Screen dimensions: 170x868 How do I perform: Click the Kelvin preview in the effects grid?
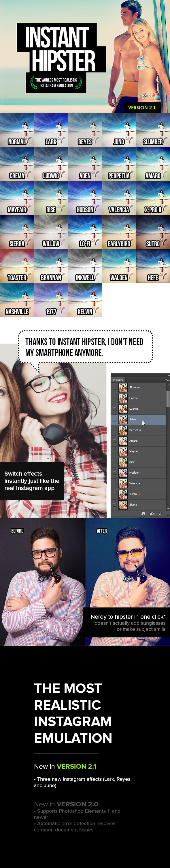click(85, 300)
